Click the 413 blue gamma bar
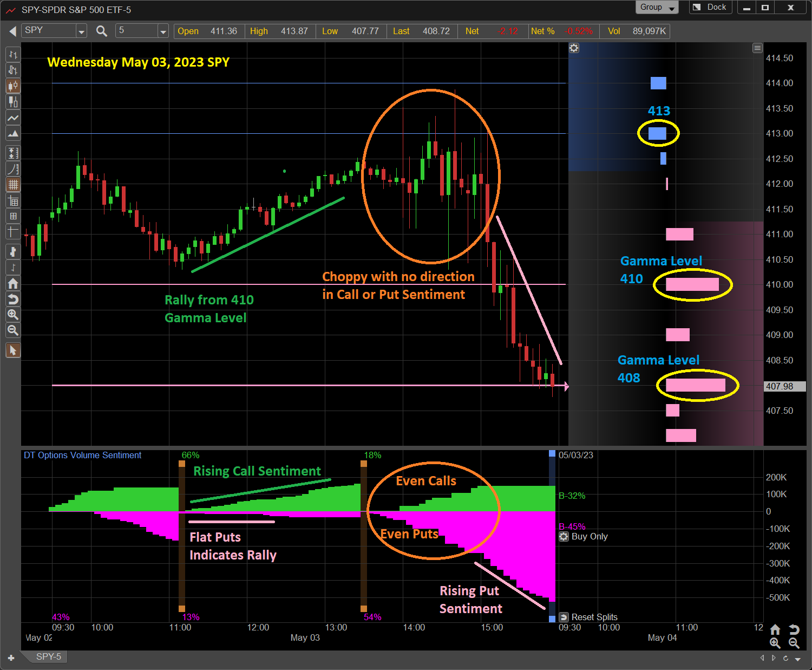This screenshot has height=670, width=812. tap(657, 133)
